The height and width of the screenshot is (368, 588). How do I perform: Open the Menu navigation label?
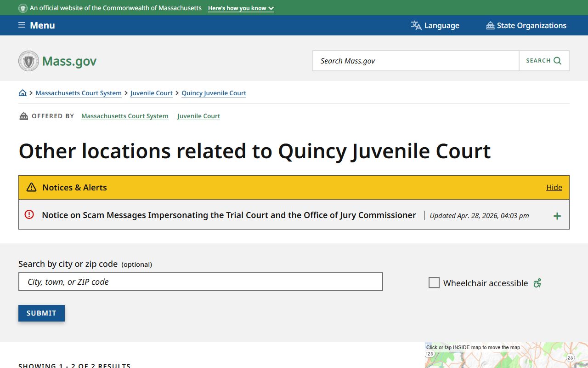[42, 25]
